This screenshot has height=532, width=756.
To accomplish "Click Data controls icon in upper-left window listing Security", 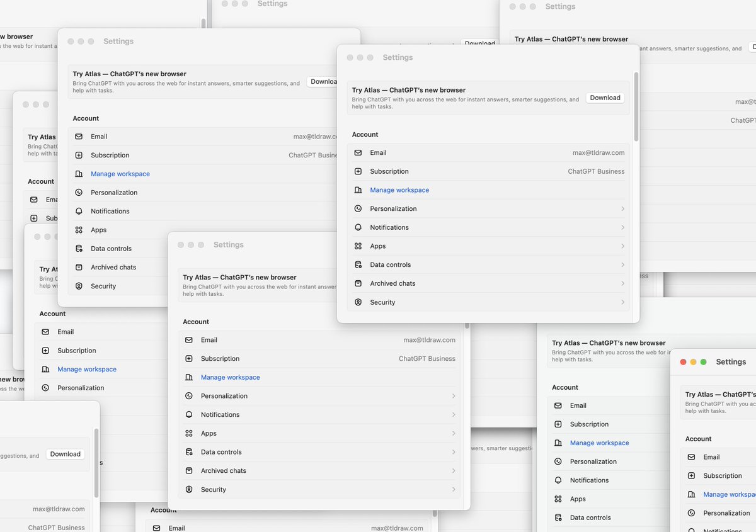I will point(79,249).
